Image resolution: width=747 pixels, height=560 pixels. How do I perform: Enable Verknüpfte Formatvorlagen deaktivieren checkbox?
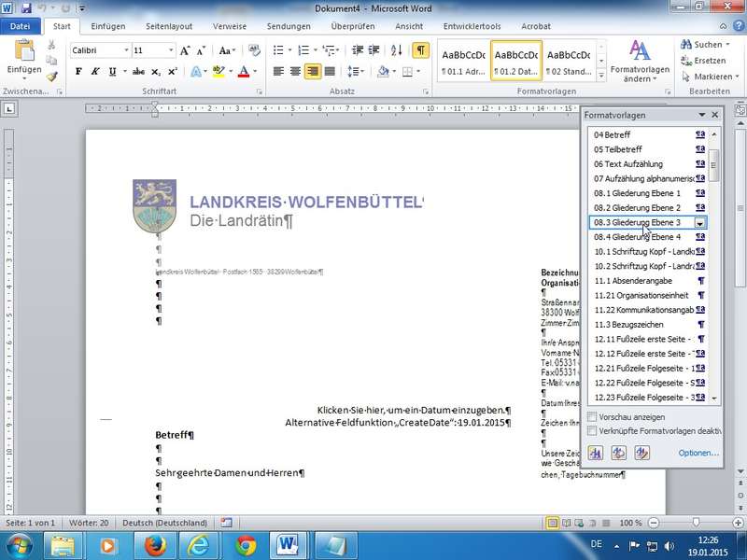click(x=592, y=431)
